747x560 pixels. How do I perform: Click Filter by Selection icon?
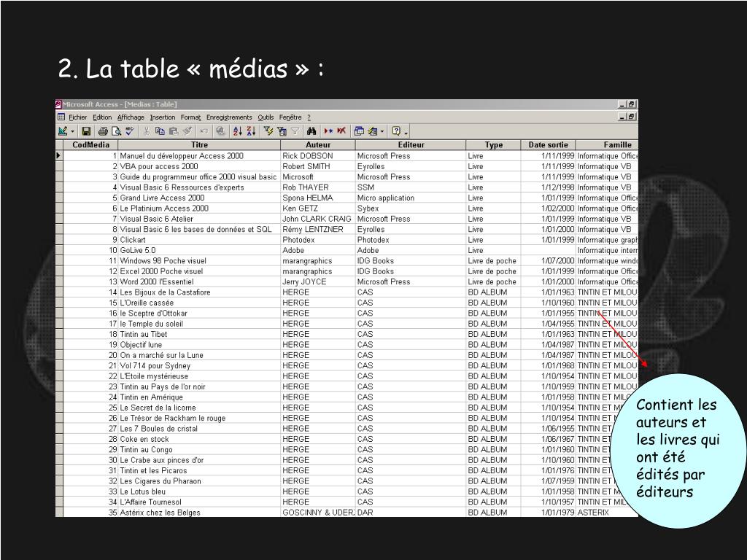pos(268,131)
